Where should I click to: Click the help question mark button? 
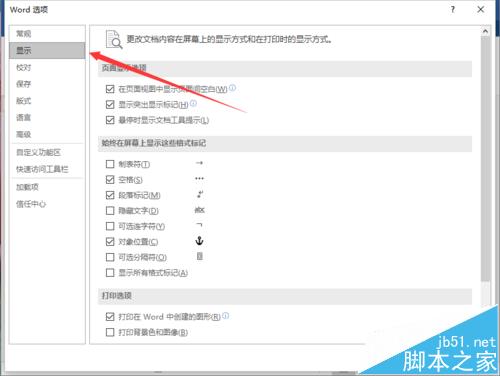pos(452,10)
